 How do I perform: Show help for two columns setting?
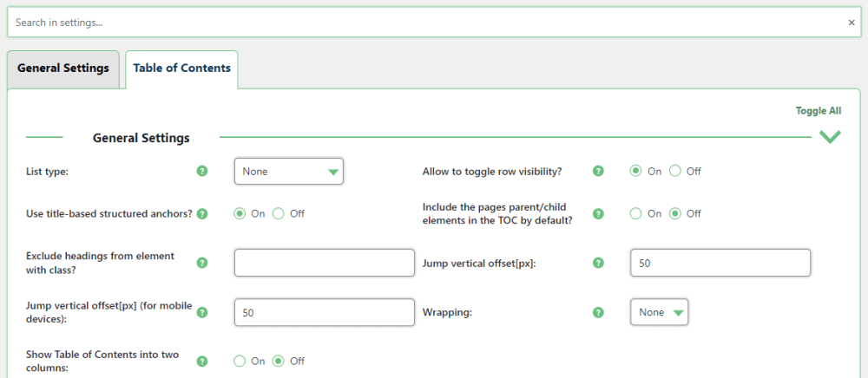pos(202,362)
